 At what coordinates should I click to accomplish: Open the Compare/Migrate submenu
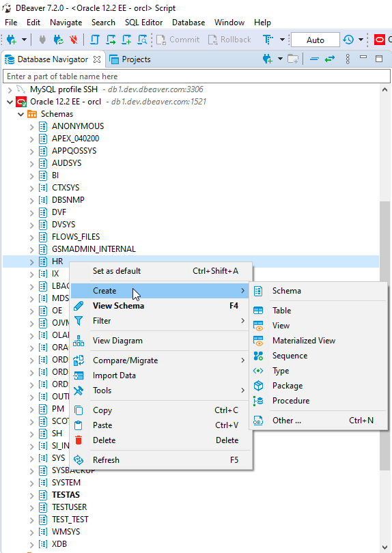click(x=162, y=360)
